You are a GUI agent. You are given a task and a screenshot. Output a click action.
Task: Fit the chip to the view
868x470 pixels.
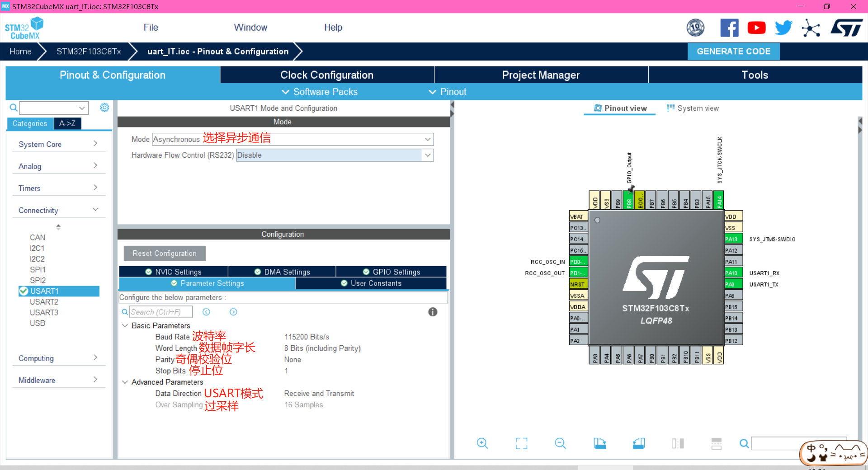(x=521, y=443)
